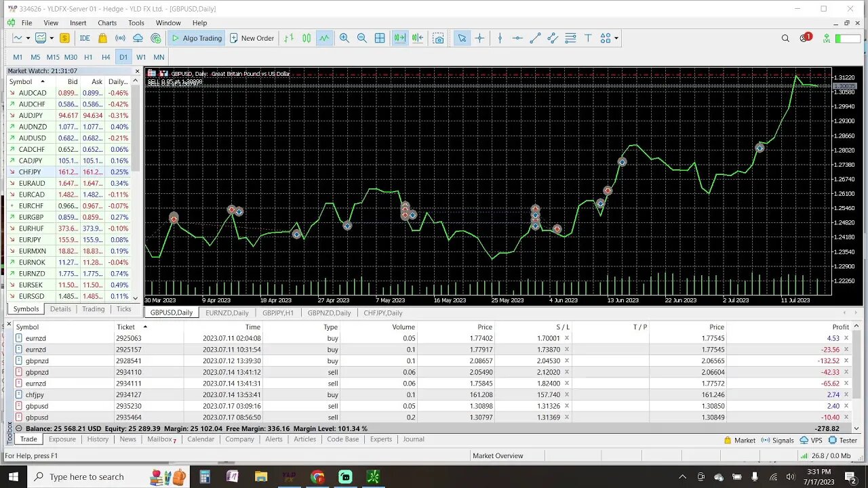Toggle Algo Trading on or off

click(196, 39)
